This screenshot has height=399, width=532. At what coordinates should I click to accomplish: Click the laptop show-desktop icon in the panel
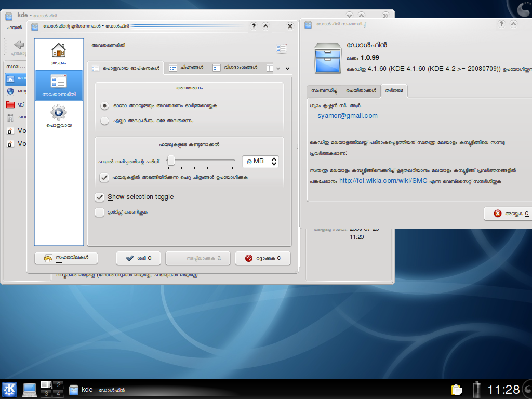(x=30, y=390)
